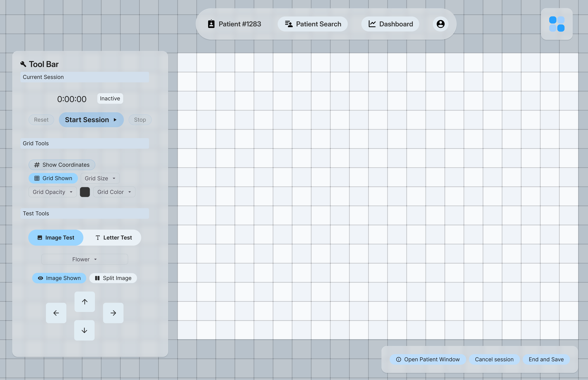Switch to the Letter Test tab
Image resolution: width=588 pixels, height=380 pixels.
pyautogui.click(x=114, y=238)
